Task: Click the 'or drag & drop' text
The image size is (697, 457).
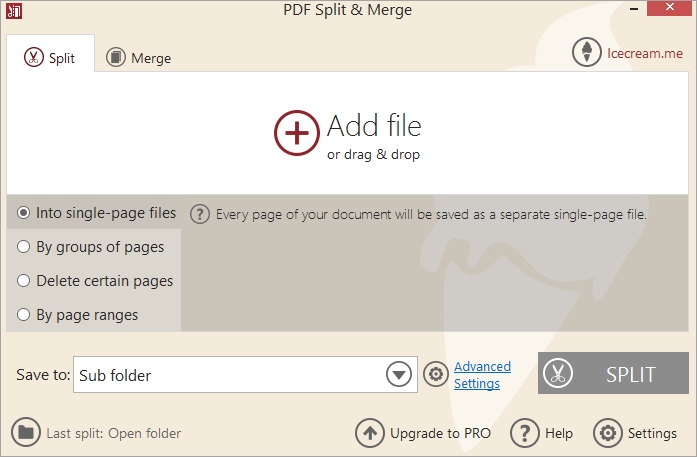Action: coord(373,155)
